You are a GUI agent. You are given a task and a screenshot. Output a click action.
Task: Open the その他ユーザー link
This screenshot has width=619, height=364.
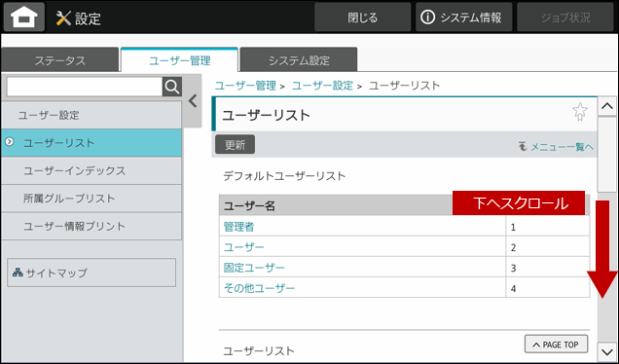pos(259,288)
